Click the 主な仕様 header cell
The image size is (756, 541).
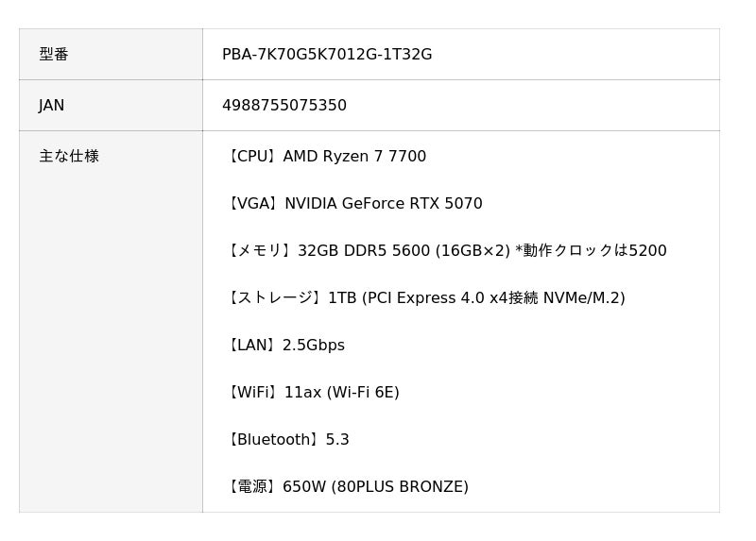pyautogui.click(x=69, y=157)
